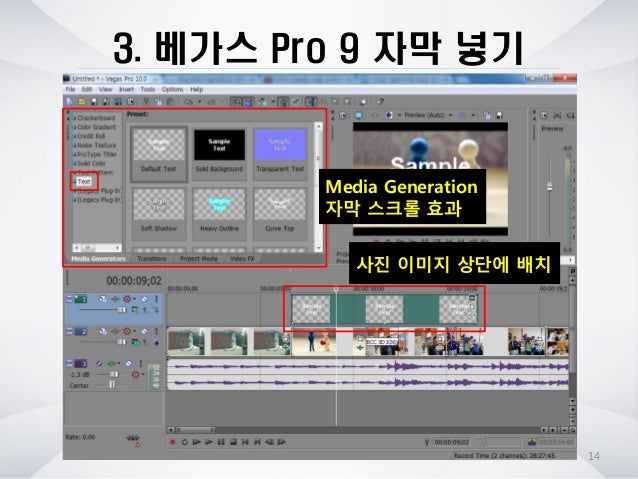638x479 pixels.
Task: Open the View menu
Action: click(105, 89)
